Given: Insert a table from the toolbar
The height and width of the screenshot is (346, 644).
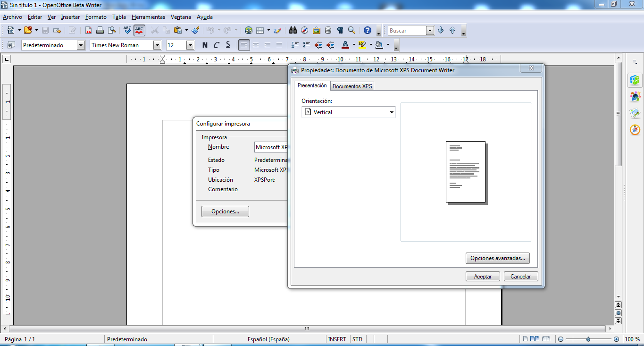Looking at the screenshot, I should pyautogui.click(x=260, y=30).
